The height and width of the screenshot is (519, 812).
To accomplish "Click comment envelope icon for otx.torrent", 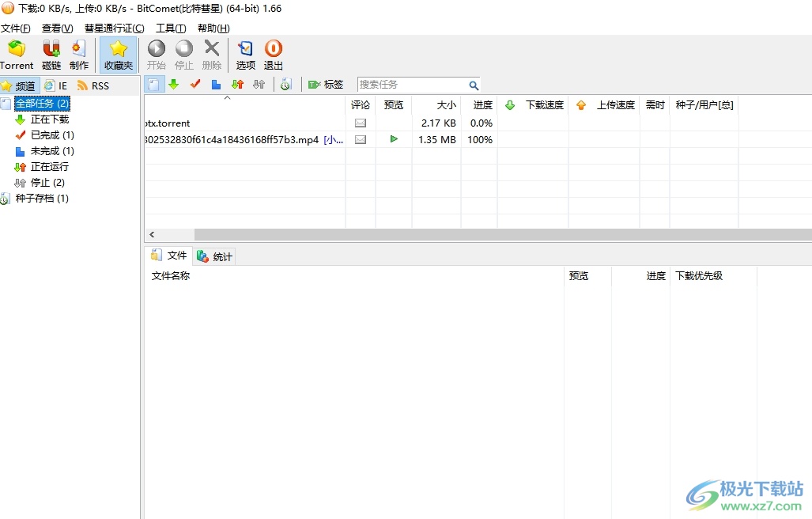I will pyautogui.click(x=361, y=123).
